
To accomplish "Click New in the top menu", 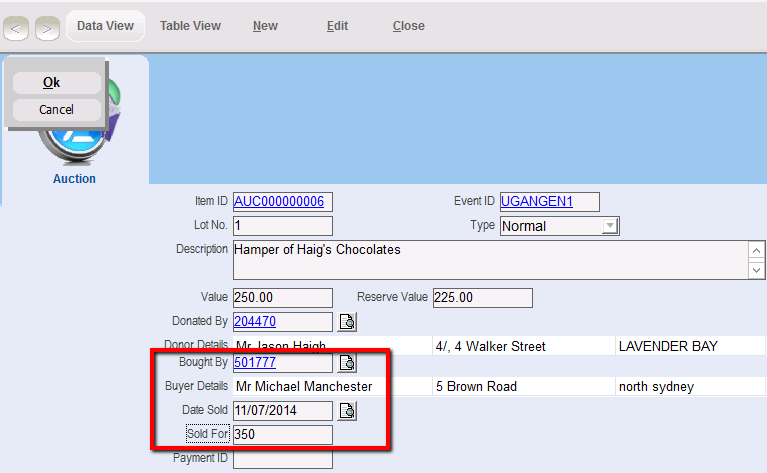I will (x=265, y=26).
